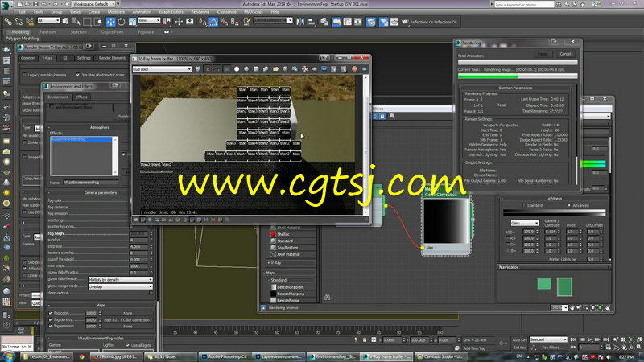
Task: Toggle fog color map checkbox
Action: 51,313
